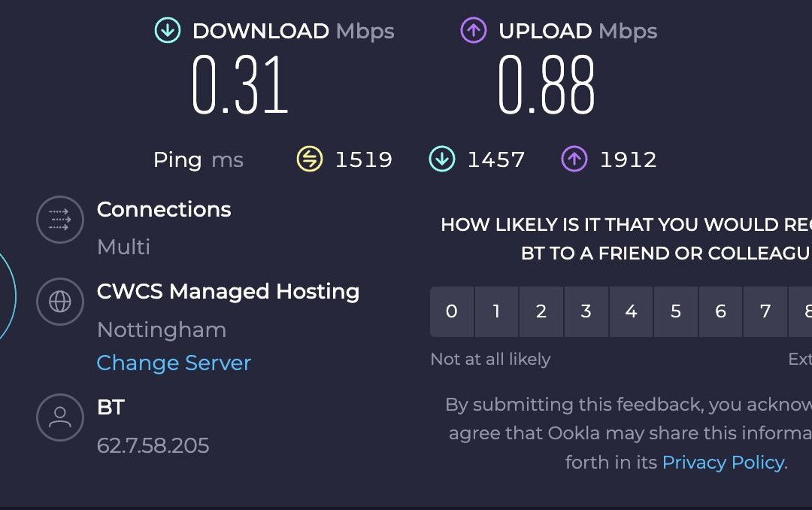Screen dimensions: 812x510
Task: Select rating 7 on the feedback scale
Action: pos(765,311)
